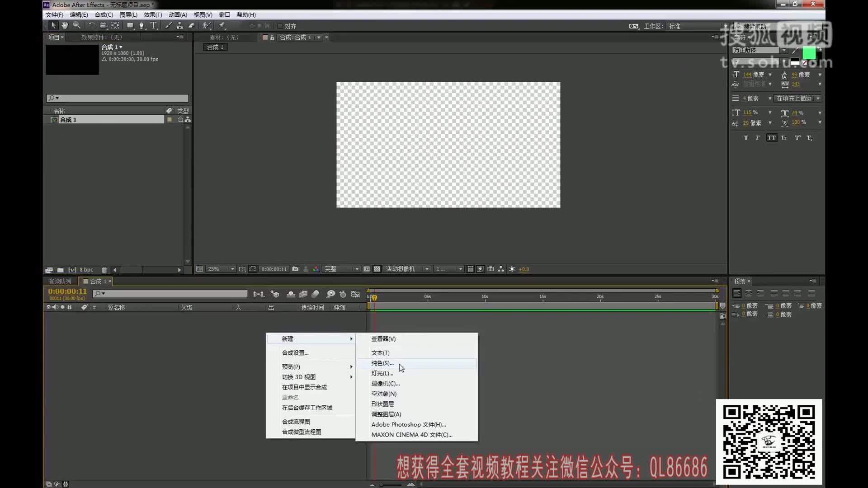Toggle the viewer lock icon
The width and height of the screenshot is (868, 488).
pos(272,38)
